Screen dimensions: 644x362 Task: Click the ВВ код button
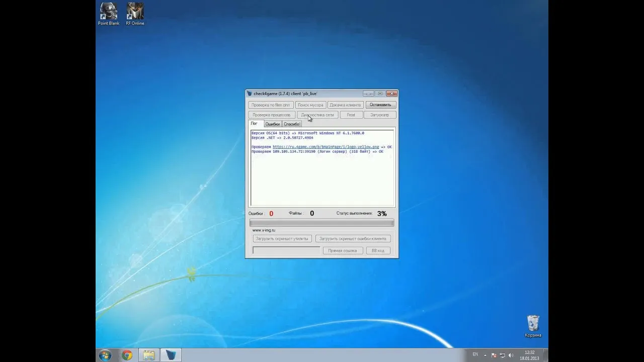point(378,250)
